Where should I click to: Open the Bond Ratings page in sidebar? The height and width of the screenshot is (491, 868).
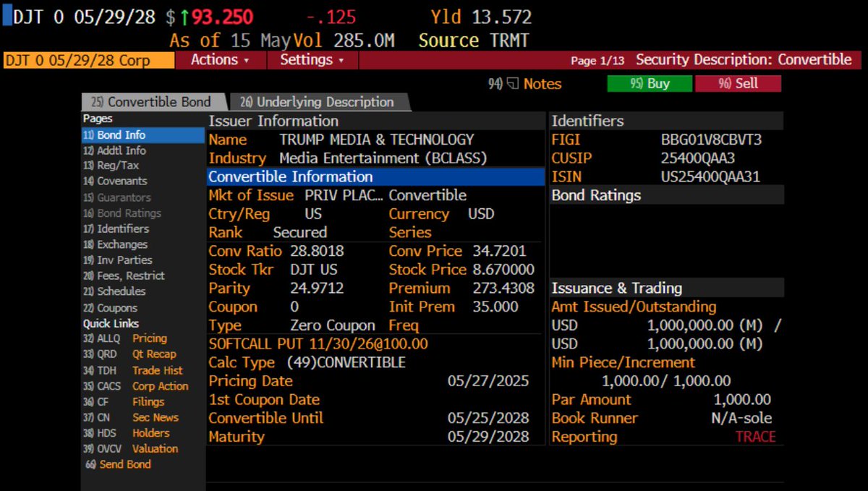click(122, 213)
